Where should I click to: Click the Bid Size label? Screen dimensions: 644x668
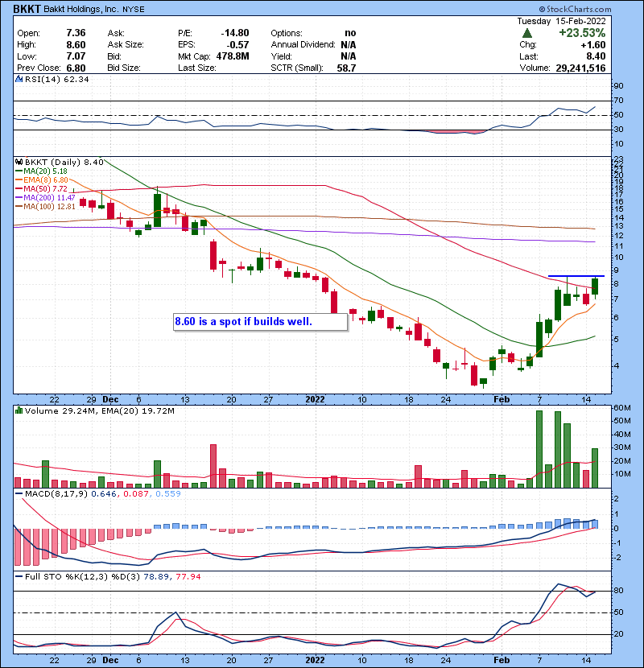click(124, 68)
